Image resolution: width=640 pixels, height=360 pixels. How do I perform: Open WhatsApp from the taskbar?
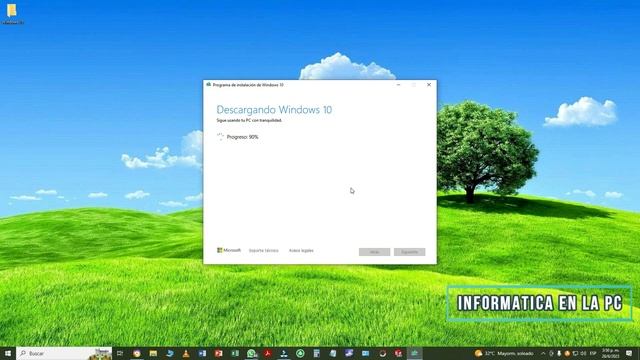point(251,353)
